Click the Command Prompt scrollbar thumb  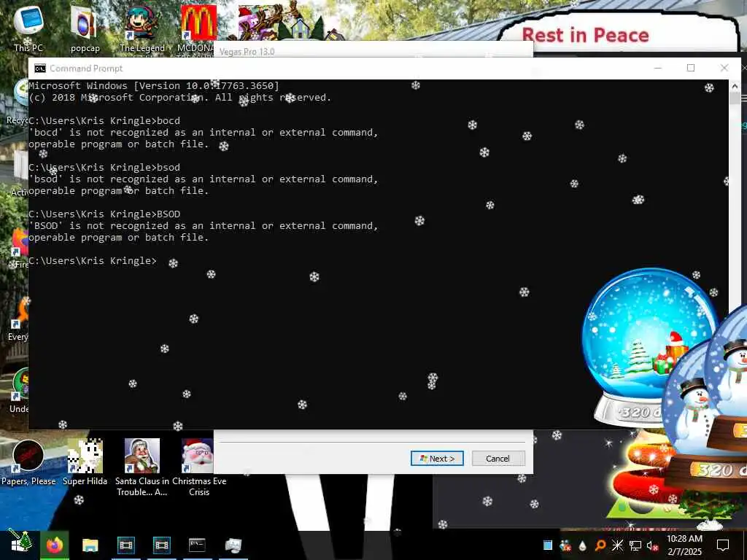(x=734, y=98)
